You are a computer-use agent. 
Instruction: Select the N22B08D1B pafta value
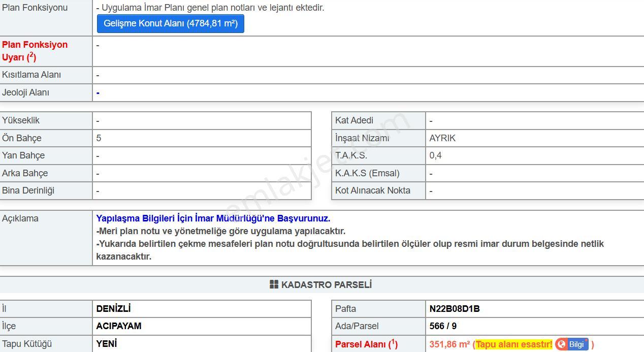[455, 309]
